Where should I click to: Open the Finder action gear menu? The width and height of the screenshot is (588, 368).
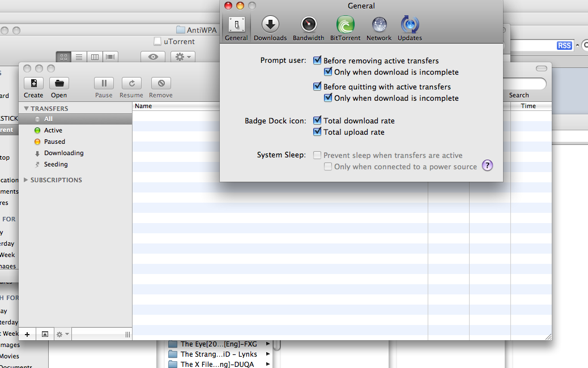tap(183, 57)
